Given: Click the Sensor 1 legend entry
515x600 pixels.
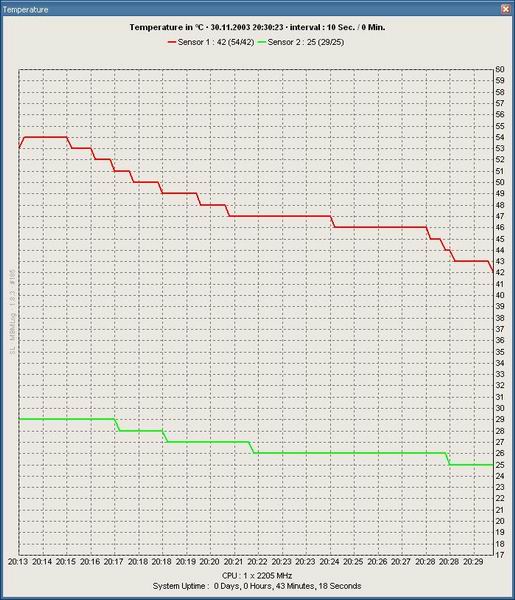Looking at the screenshot, I should [211, 42].
